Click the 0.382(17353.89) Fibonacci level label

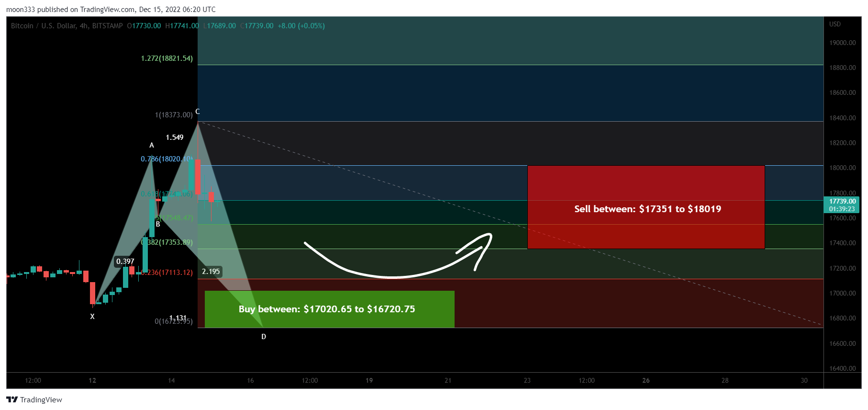click(x=167, y=242)
